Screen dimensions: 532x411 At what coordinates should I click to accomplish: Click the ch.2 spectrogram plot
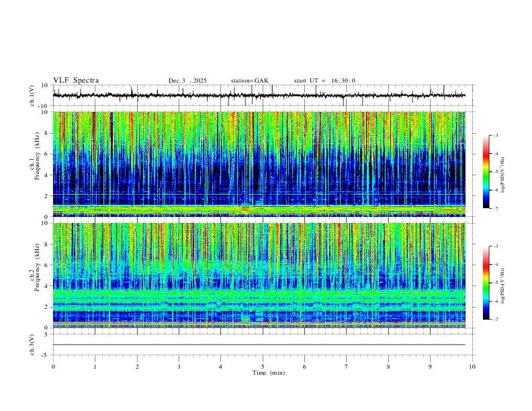pyautogui.click(x=259, y=275)
